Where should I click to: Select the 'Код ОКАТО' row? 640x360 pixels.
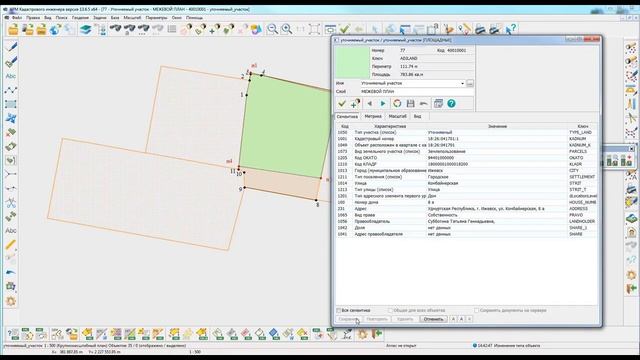[x=466, y=158]
